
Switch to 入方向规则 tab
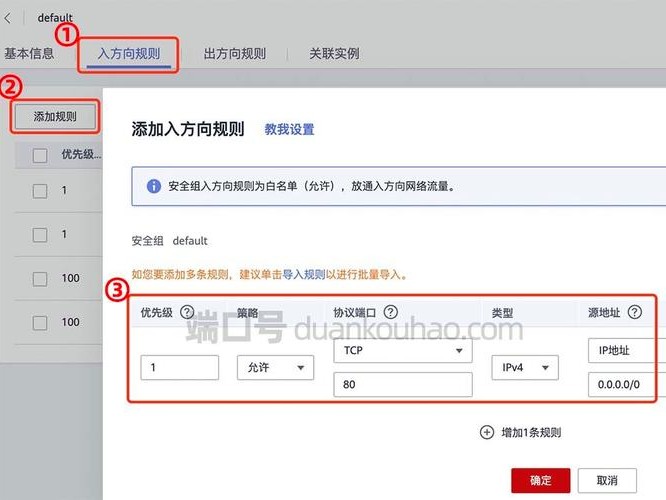(129, 54)
